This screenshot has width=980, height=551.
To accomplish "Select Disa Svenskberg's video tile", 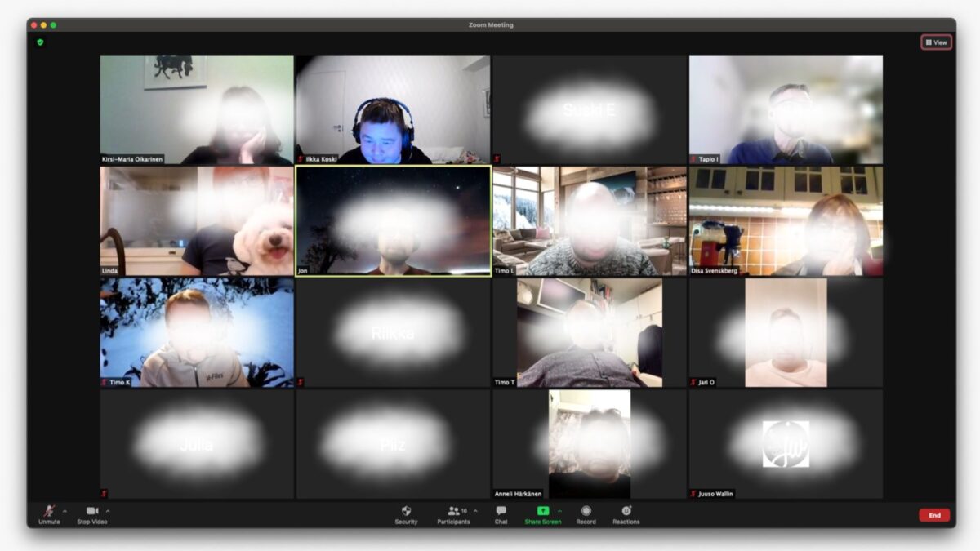I will [786, 221].
